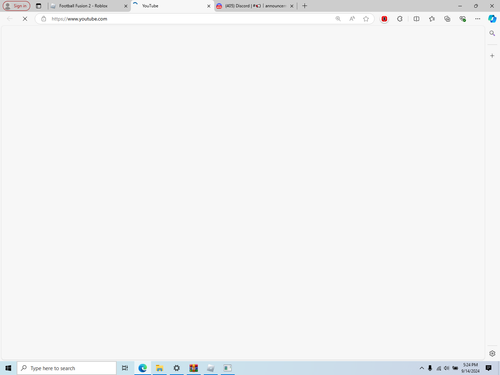Open Browser essentials heart icon

coord(462,19)
